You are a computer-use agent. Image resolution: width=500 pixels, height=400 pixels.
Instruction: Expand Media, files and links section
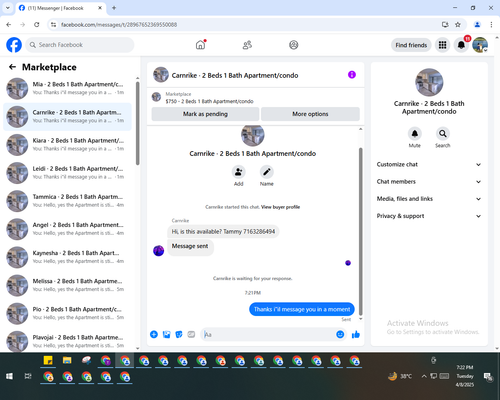[429, 199]
